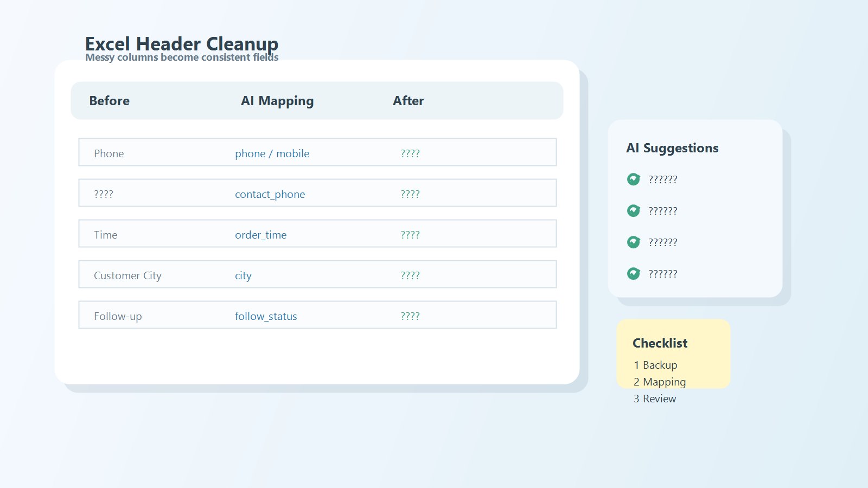Click the second green suggestion check icon
The image size is (868, 488).
(633, 210)
